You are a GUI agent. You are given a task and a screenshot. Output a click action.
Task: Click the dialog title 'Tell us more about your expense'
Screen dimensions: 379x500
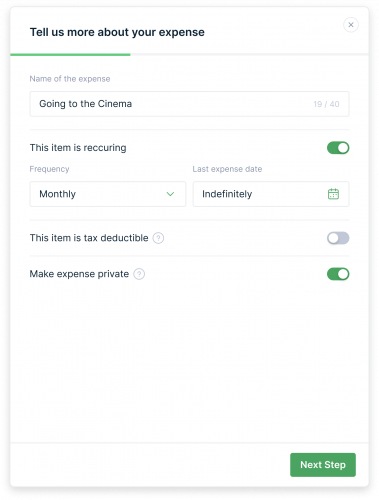point(117,32)
